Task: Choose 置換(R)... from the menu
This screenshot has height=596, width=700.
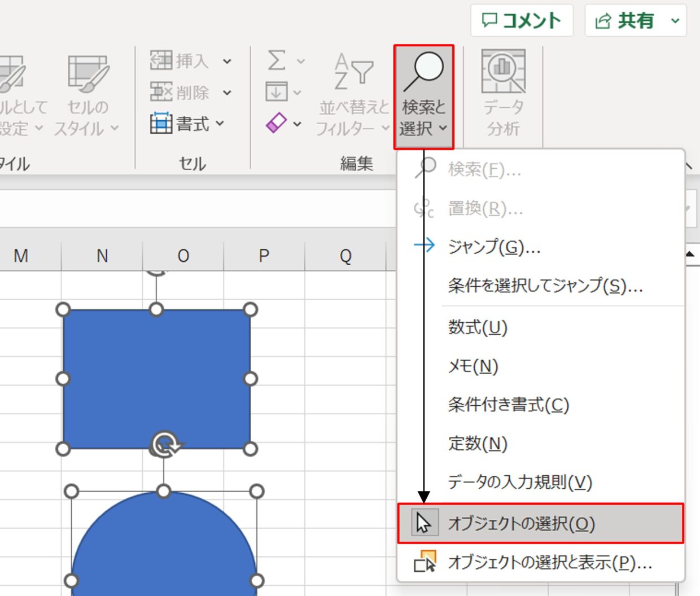Action: tap(541, 208)
